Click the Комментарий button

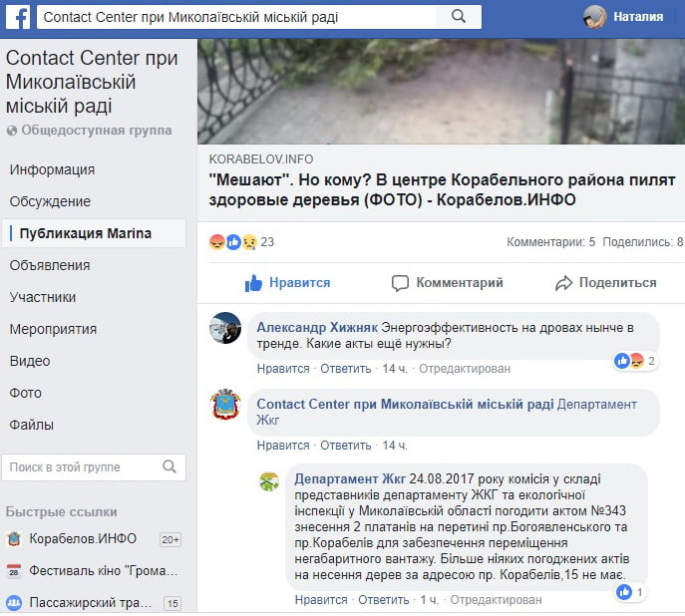(x=447, y=283)
